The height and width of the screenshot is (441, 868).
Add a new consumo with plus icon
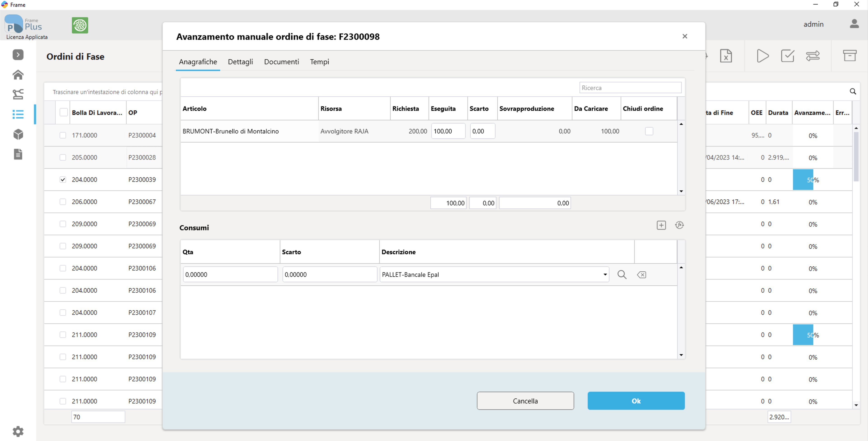point(661,225)
